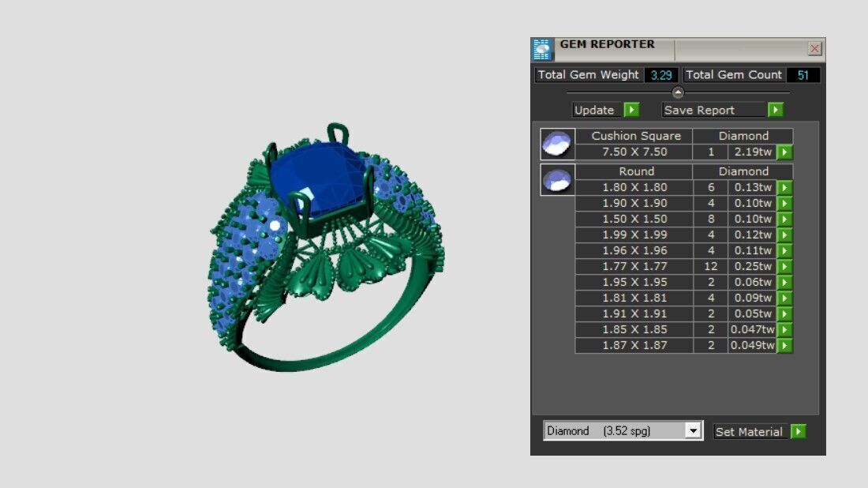Click the green Set Material arrow
Image resolution: width=868 pixels, height=488 pixels.
(x=799, y=431)
